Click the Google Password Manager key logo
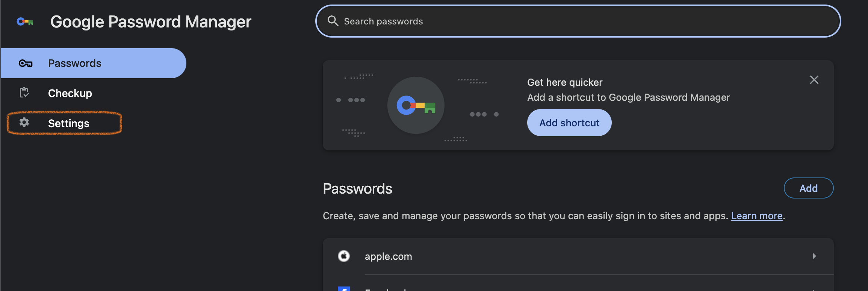 tap(25, 22)
